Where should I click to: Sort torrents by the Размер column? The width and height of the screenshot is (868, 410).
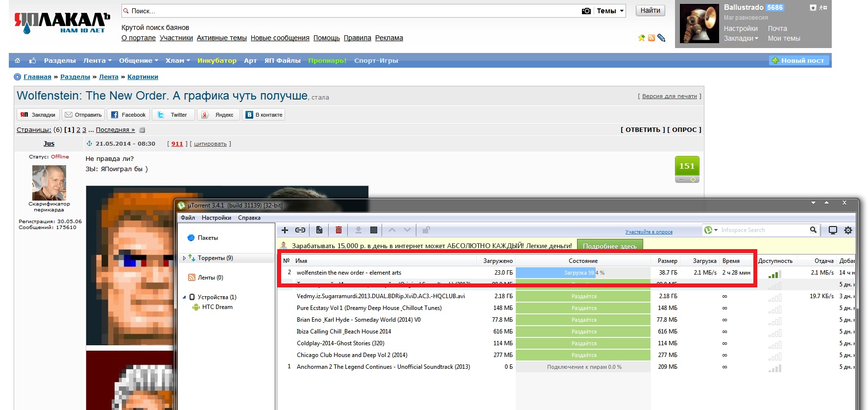[667, 261]
